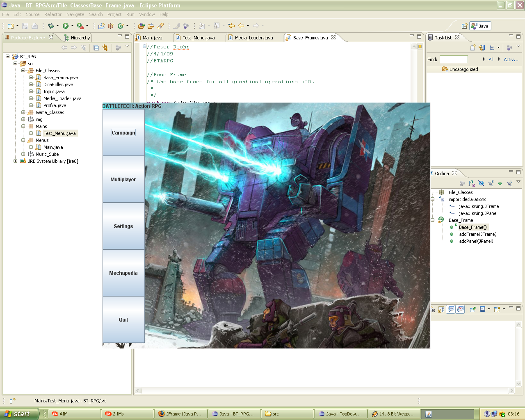
Task: Click the Save toolbar icon
Action: click(25, 26)
